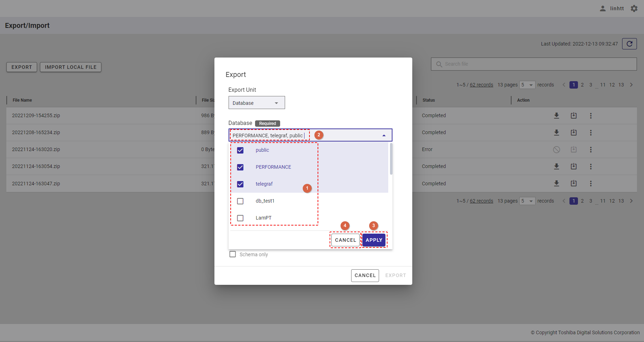This screenshot has width=644, height=342.
Task: Download the 20221209-154255.zip file
Action: 556,116
